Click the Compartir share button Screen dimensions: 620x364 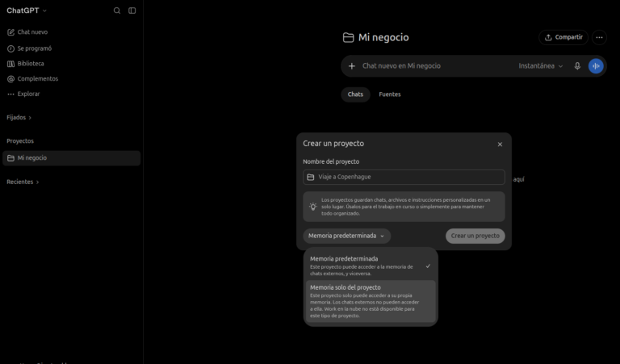tap(563, 38)
